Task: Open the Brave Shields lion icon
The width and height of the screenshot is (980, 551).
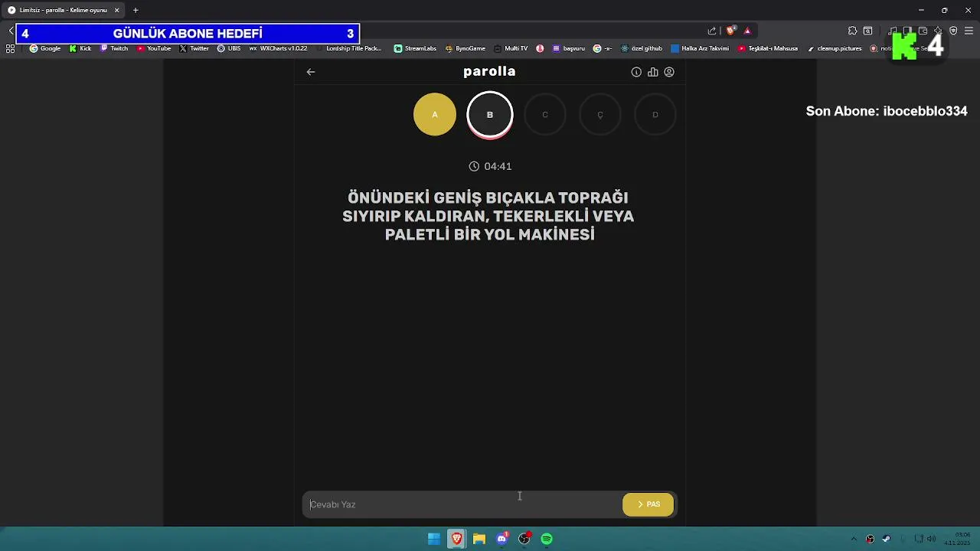Action: [731, 31]
